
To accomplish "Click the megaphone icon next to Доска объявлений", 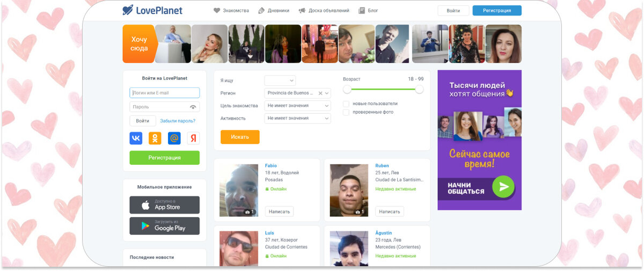I will click(x=302, y=10).
